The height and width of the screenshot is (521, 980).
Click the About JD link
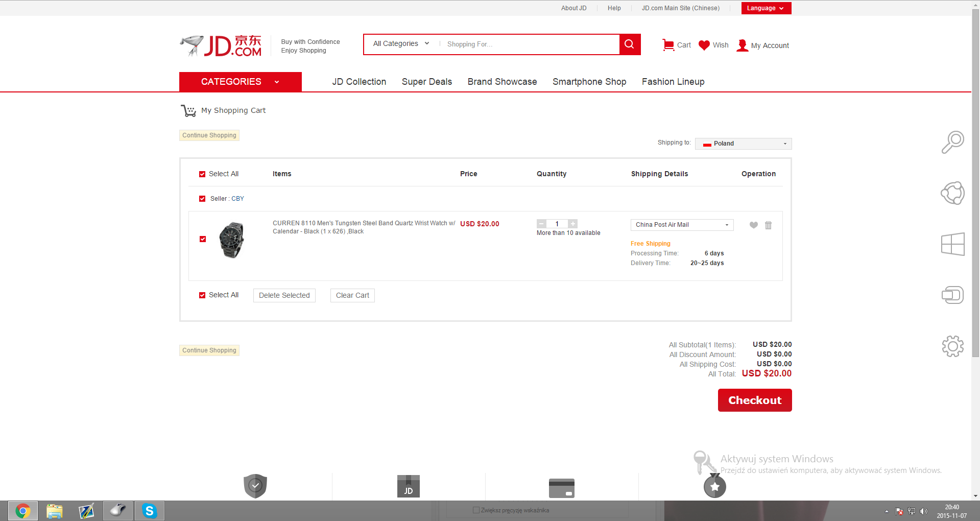pos(574,8)
